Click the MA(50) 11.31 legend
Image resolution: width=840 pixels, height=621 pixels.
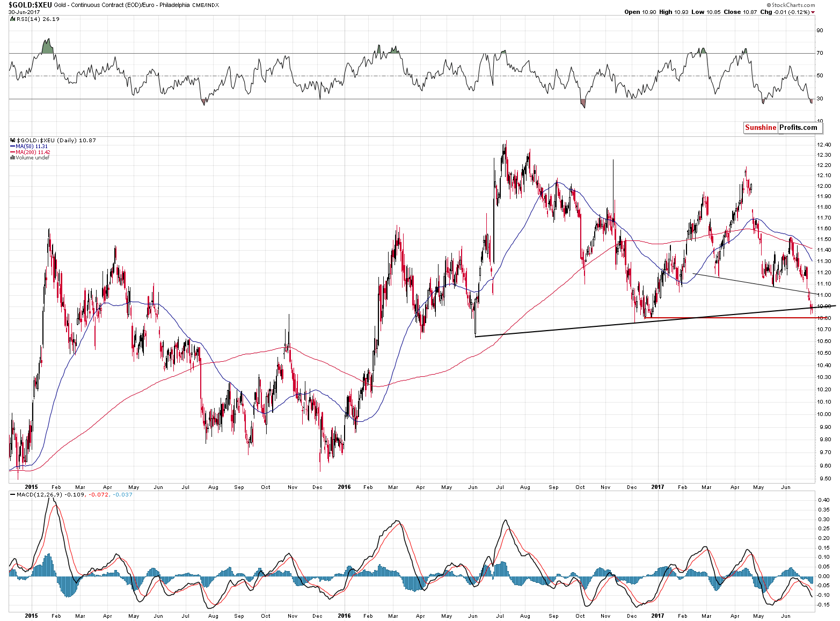click(32, 146)
